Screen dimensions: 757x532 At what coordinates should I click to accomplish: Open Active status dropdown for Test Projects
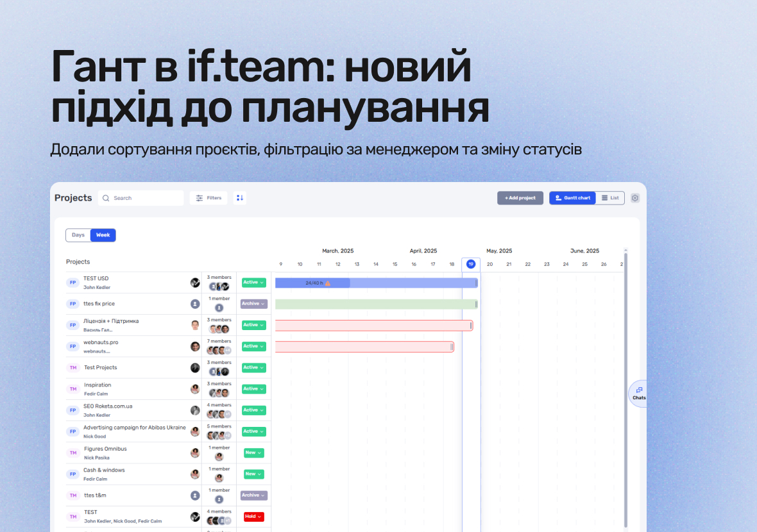click(254, 367)
